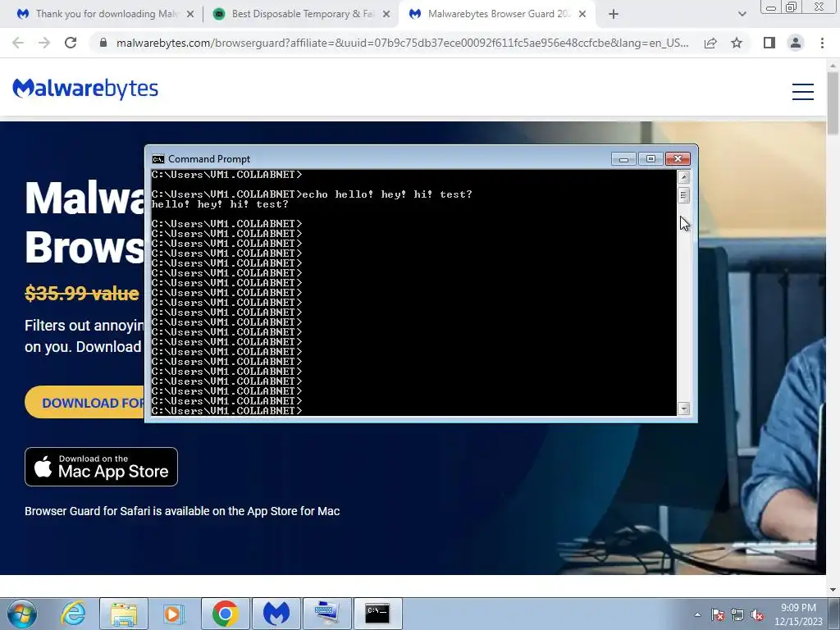
Task: Open the clock showing 9:09 PM
Action: click(x=797, y=614)
